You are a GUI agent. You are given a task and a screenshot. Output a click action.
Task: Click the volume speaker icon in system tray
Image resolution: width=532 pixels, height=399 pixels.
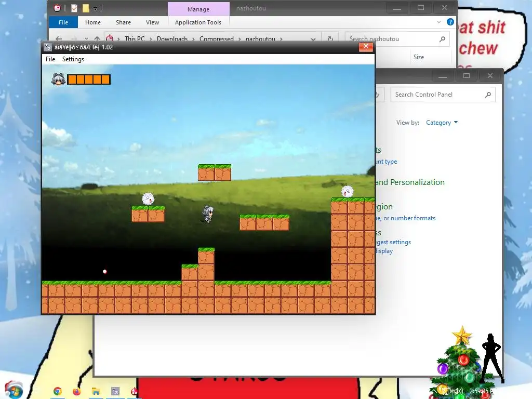pos(458,391)
